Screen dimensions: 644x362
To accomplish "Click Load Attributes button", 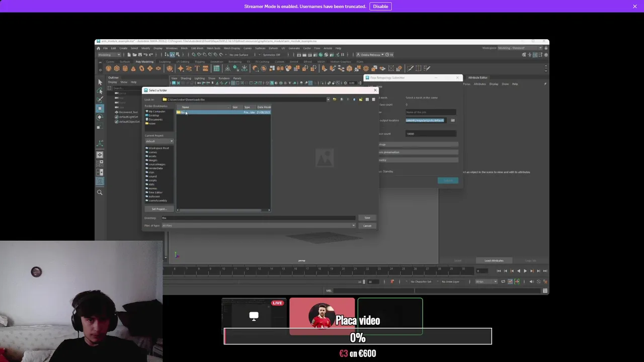I will click(x=494, y=260).
